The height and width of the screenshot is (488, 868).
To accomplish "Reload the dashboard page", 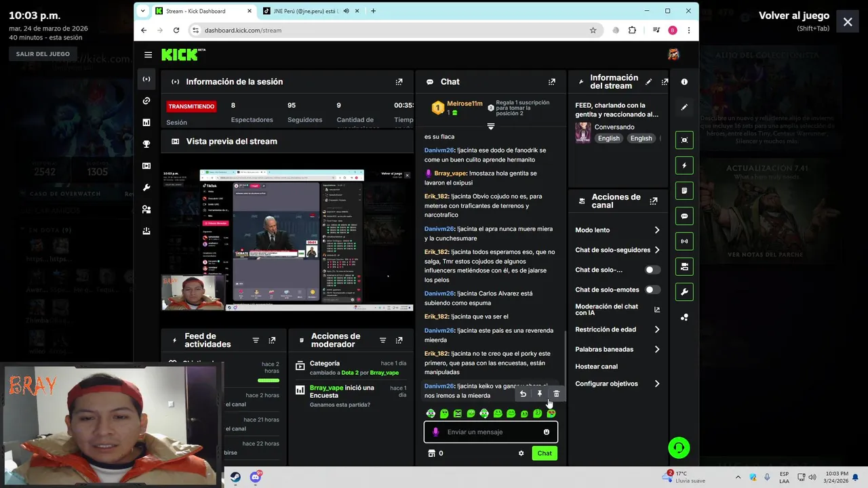I will coord(176,30).
